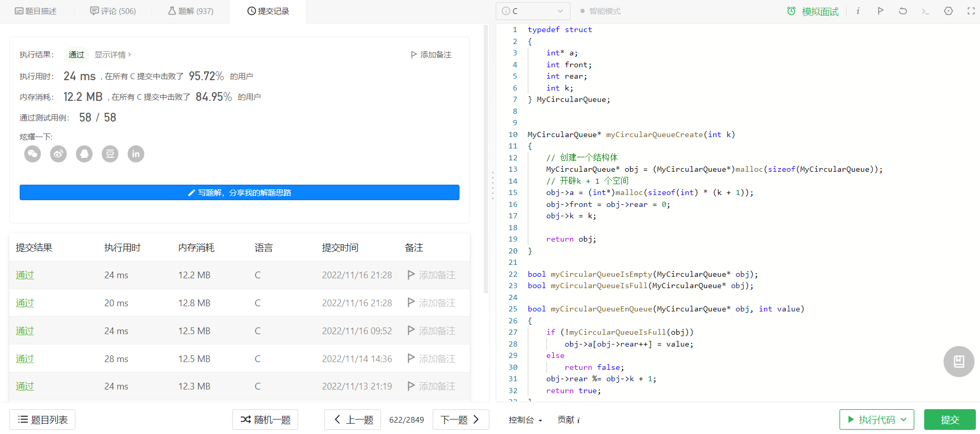Click the blue 写题解 share solution button

[x=239, y=192]
